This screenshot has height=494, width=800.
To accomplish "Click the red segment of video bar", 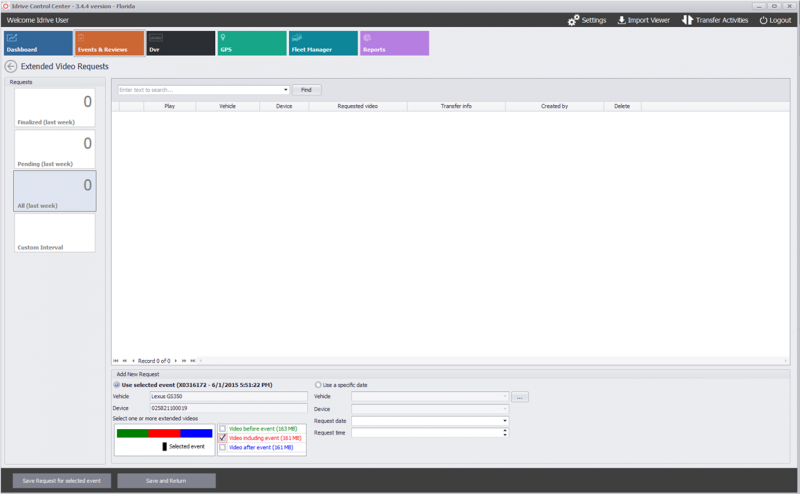I will tap(164, 433).
